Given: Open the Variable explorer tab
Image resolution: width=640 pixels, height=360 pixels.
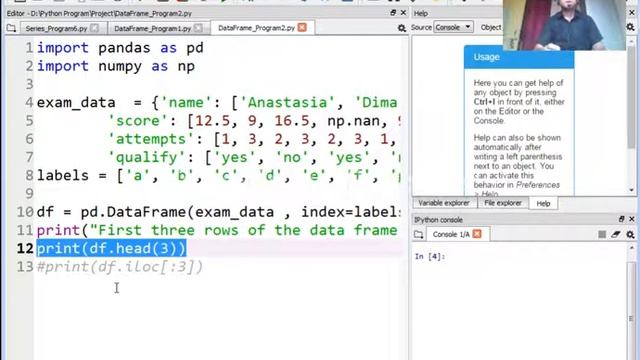Looking at the screenshot, I should (444, 203).
